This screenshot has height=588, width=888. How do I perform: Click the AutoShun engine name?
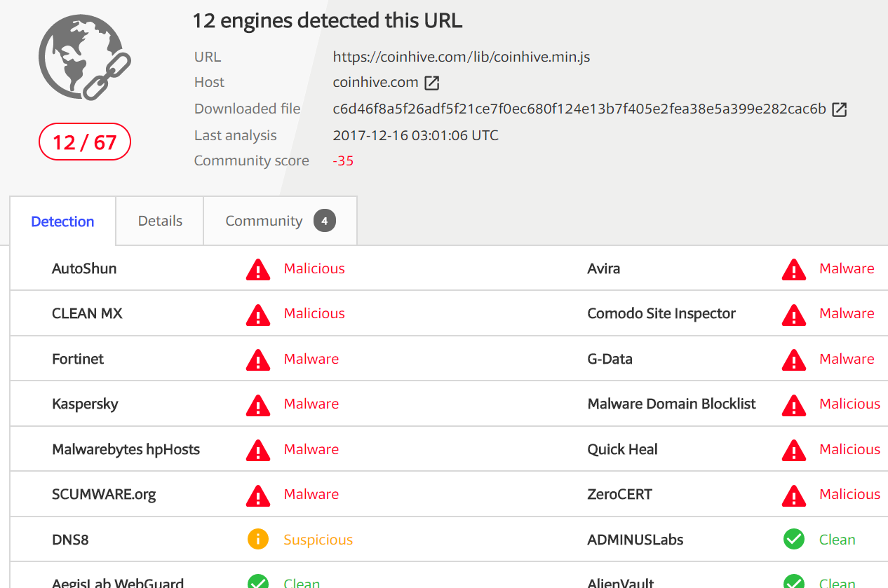click(84, 268)
